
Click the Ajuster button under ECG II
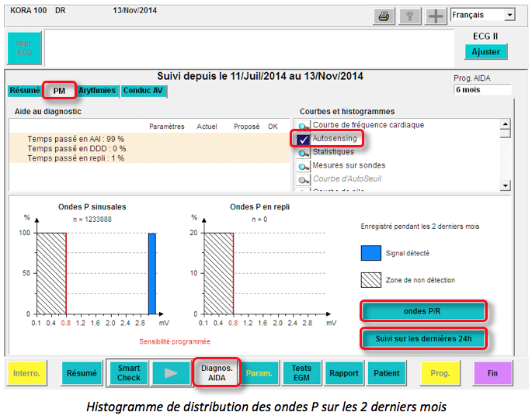click(x=486, y=52)
